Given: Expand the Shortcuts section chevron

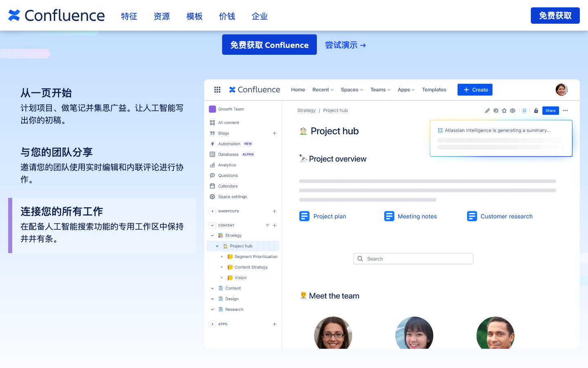Looking at the screenshot, I should coord(212,211).
